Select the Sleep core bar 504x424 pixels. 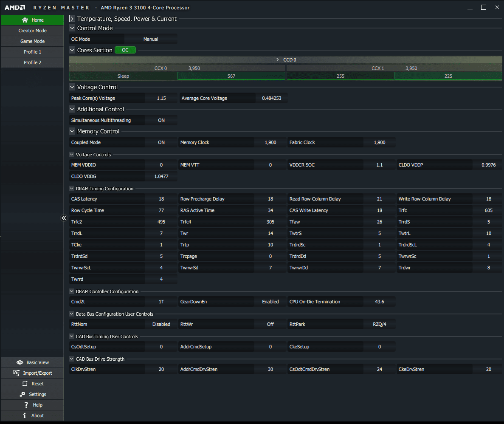123,76
